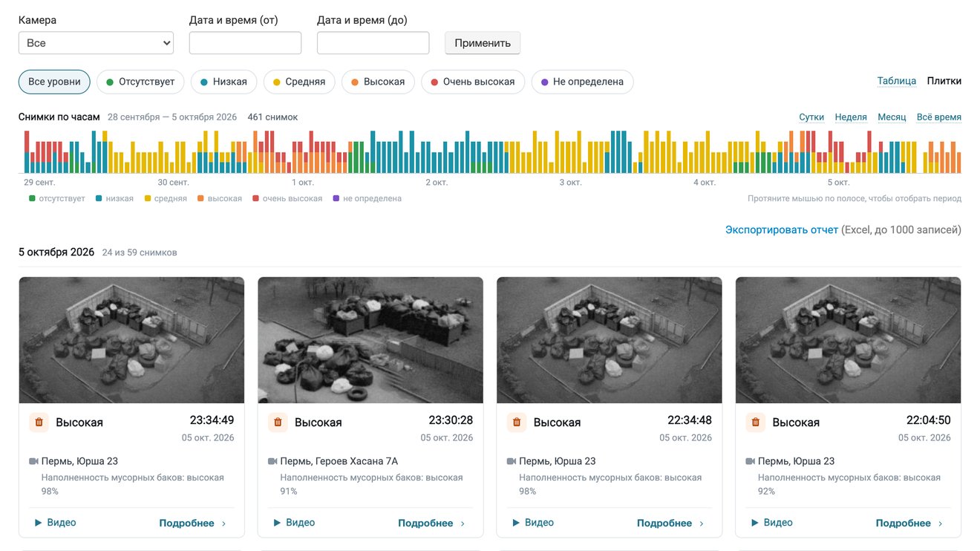980x551 pixels.
Task: Toggle the Отсутствует level filter
Action: [140, 82]
